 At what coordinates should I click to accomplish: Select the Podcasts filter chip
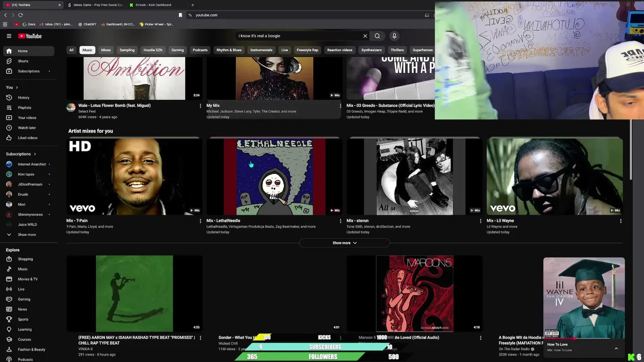pyautogui.click(x=200, y=50)
